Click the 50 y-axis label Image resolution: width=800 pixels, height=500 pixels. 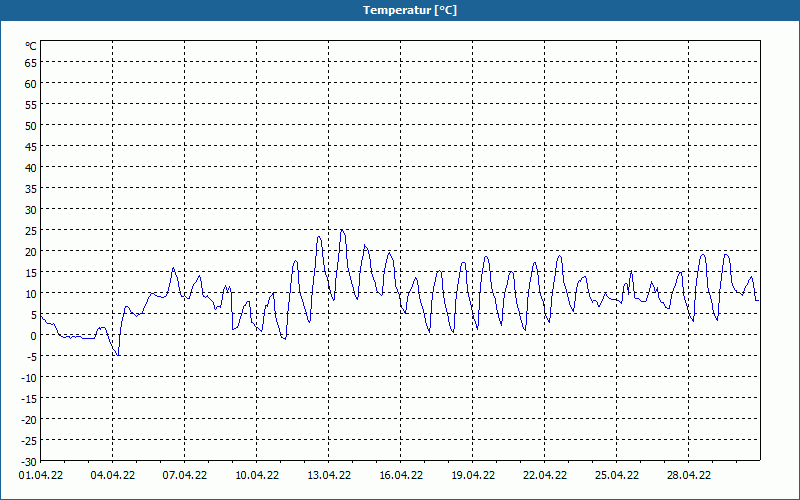click(31, 126)
